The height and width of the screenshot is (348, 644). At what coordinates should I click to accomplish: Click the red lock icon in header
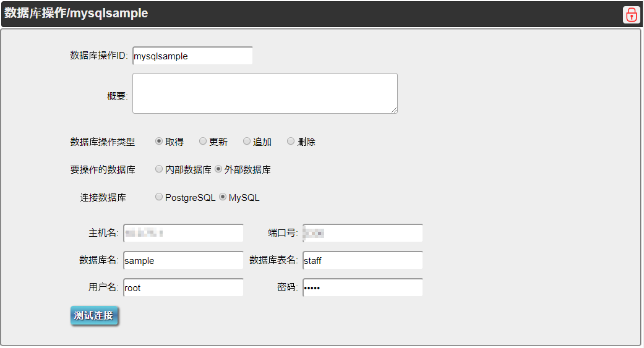pos(631,14)
